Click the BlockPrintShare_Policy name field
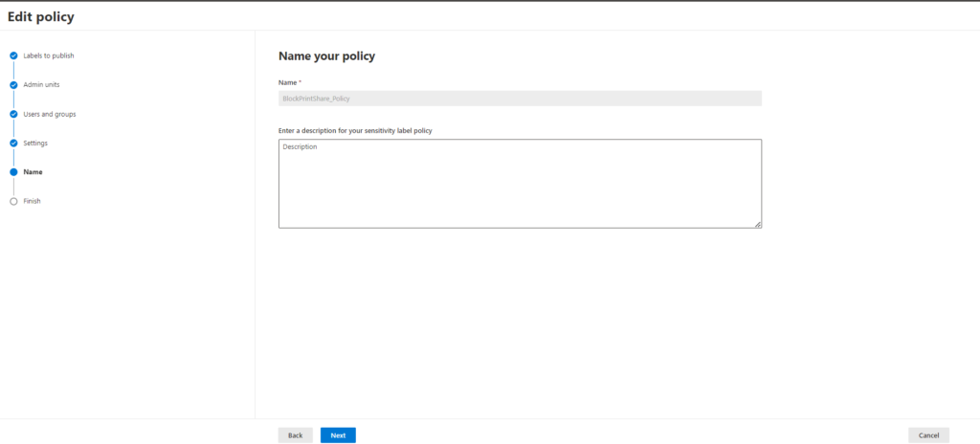 (x=520, y=99)
